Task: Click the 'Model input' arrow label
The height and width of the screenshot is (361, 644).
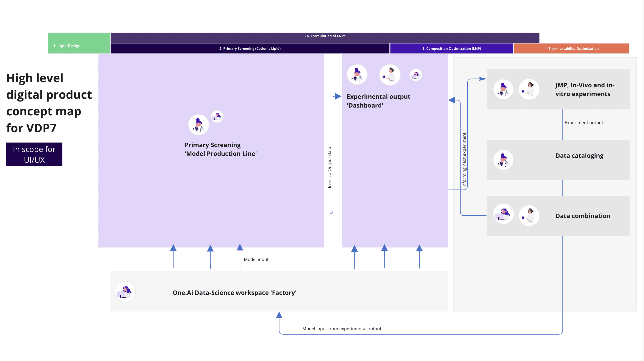Action: tap(256, 259)
